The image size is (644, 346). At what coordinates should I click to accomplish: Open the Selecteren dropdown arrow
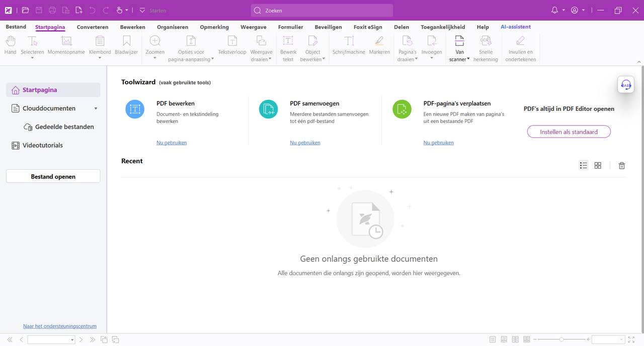coord(32,58)
